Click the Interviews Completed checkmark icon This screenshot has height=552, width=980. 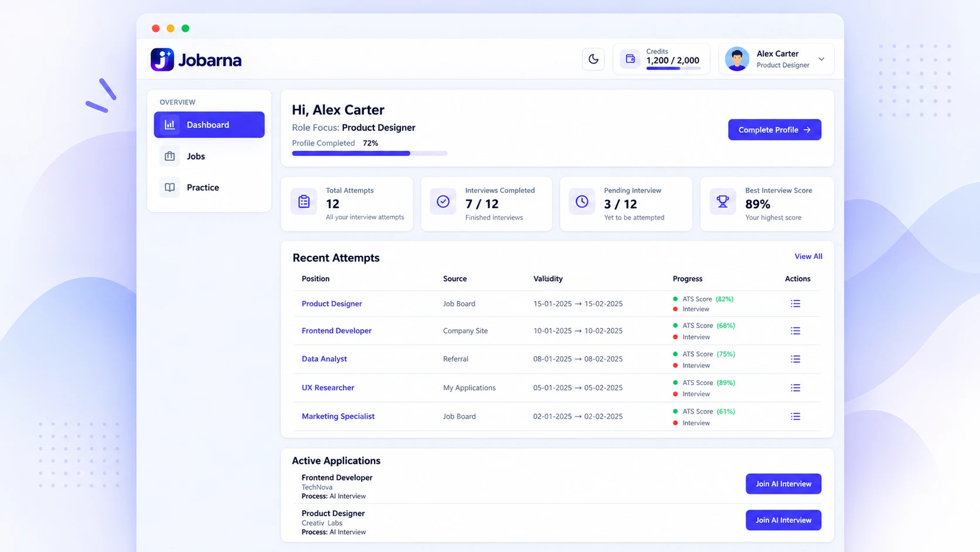click(x=443, y=202)
